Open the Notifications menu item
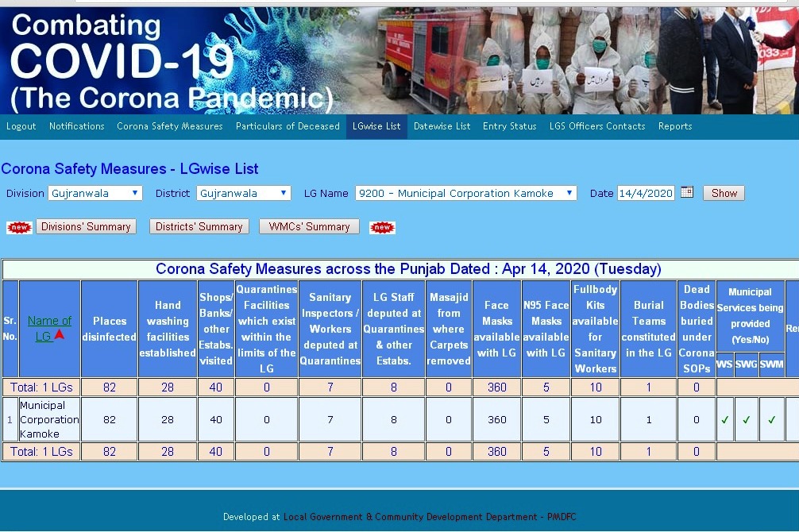Viewport: 799px width, 532px height. (76, 126)
